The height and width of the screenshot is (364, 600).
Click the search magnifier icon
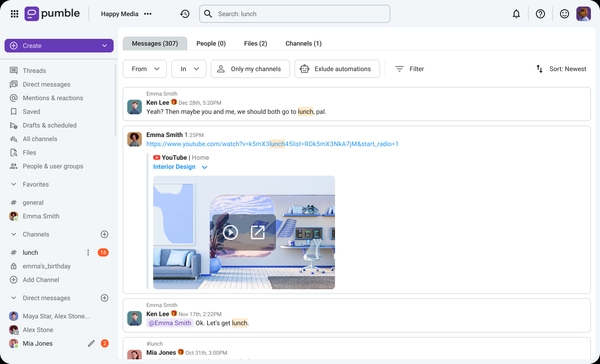pos(208,14)
